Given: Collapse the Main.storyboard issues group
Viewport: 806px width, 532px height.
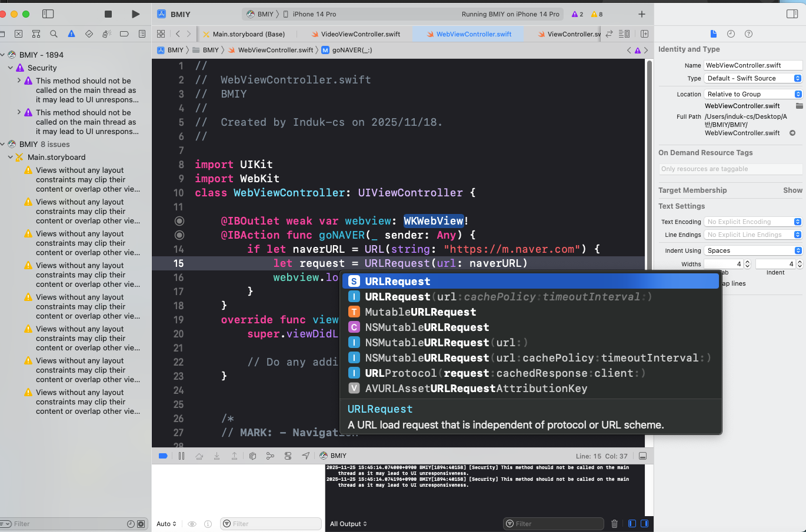Looking at the screenshot, I should point(11,158).
